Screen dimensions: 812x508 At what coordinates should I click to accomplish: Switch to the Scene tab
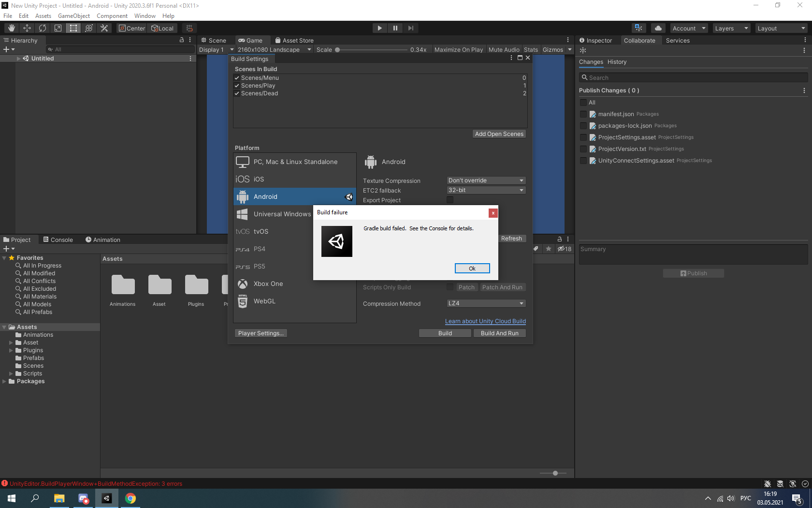pyautogui.click(x=214, y=40)
